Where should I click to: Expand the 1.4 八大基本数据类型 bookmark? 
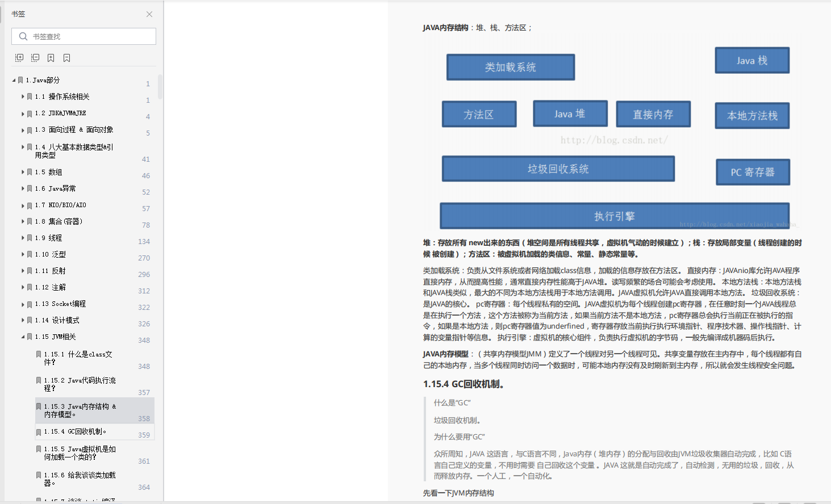pyautogui.click(x=23, y=147)
